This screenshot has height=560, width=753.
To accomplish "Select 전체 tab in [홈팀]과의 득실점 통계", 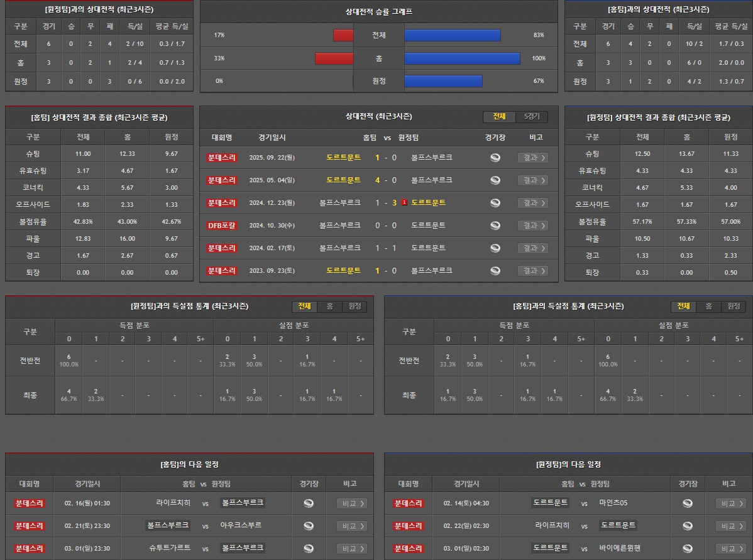I will (683, 307).
